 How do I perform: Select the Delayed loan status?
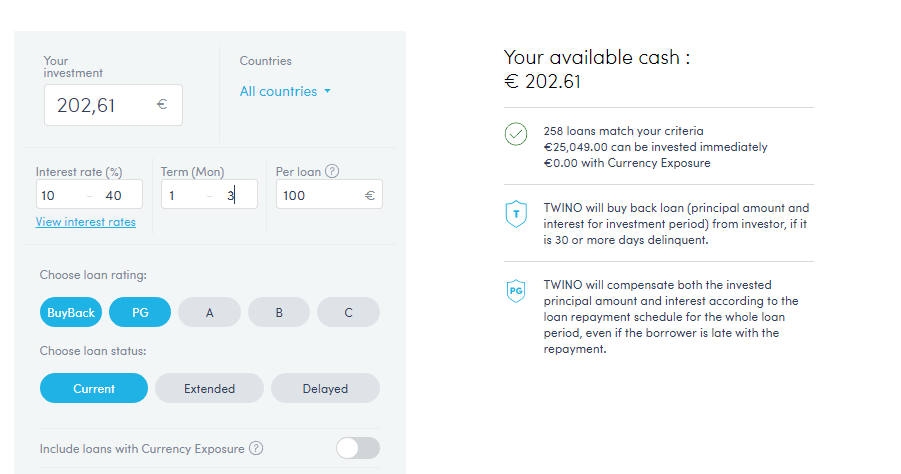click(x=325, y=388)
